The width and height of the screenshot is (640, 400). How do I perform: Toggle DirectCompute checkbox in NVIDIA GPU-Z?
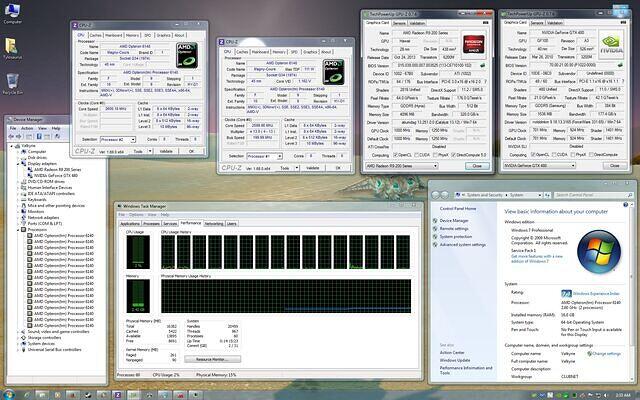(x=592, y=155)
